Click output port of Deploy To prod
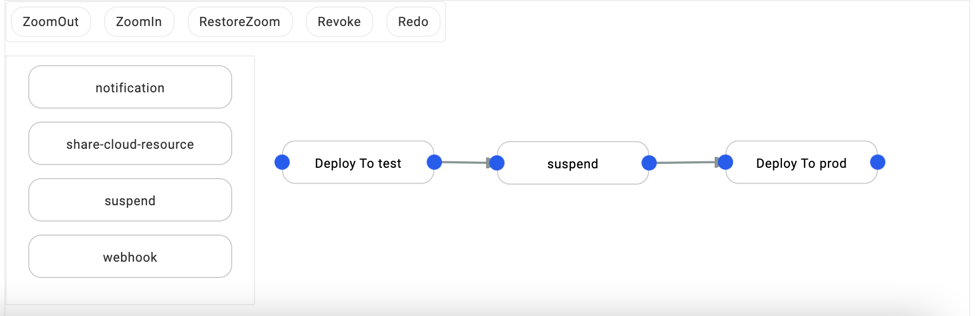 pyautogui.click(x=877, y=162)
